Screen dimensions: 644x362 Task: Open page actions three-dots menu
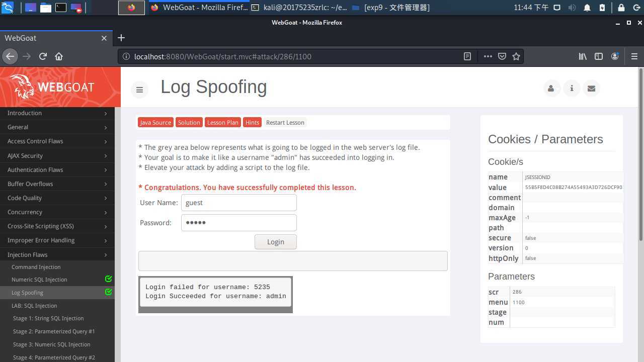[488, 56]
